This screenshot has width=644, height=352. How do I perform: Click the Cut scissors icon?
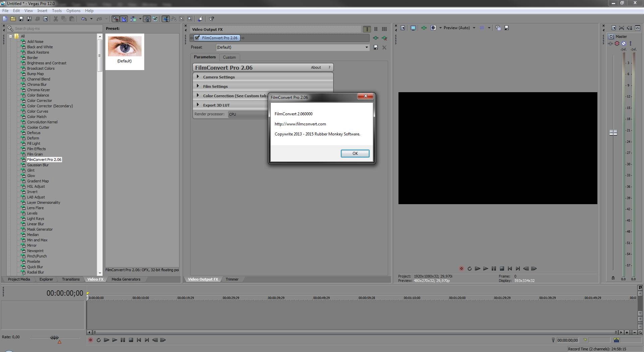[56, 19]
